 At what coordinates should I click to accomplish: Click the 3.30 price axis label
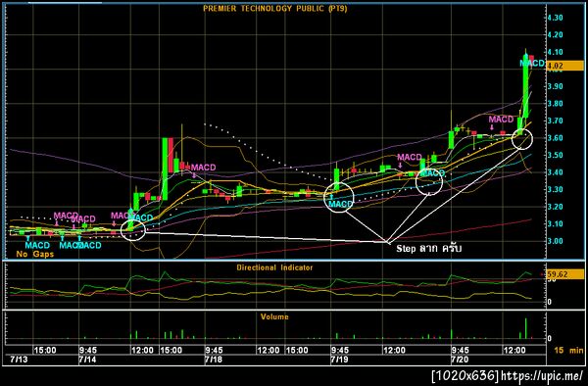tap(555, 190)
